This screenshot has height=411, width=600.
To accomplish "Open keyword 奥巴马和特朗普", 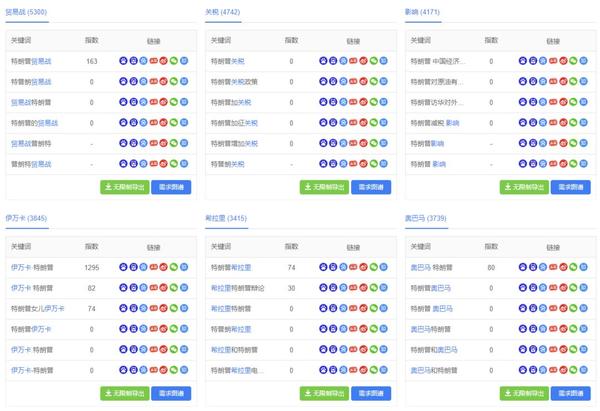I will click(434, 371).
